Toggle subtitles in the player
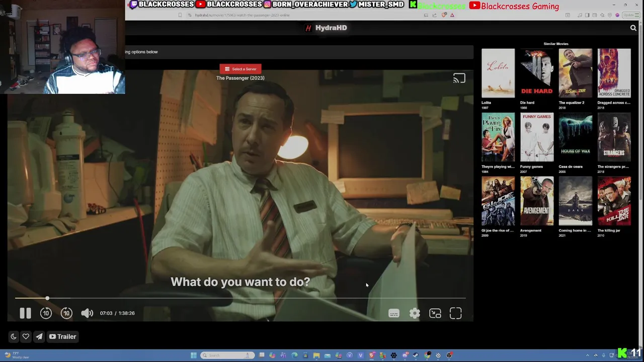The image size is (644, 362). point(394,314)
